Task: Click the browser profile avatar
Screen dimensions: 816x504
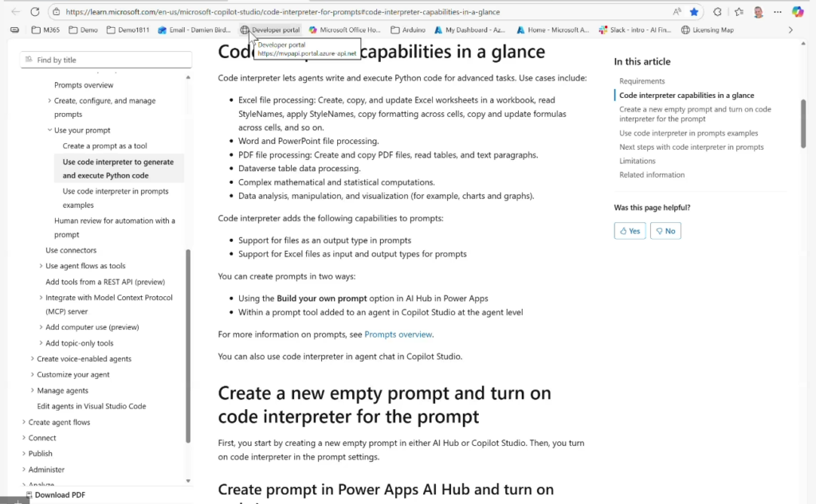Action: (x=758, y=12)
